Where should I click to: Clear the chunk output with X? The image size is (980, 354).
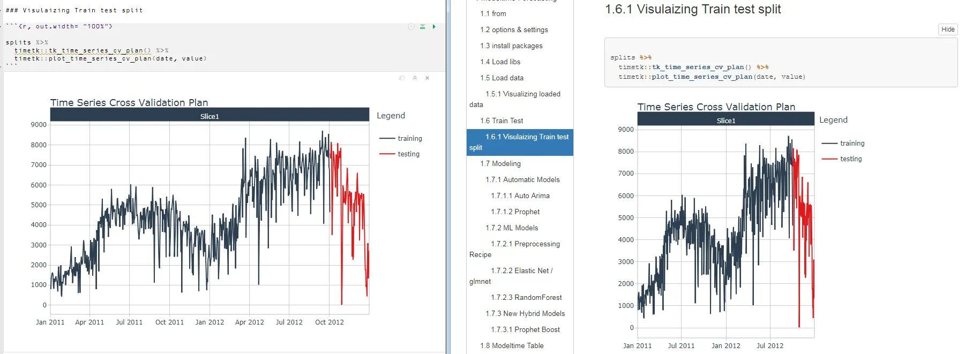(427, 78)
